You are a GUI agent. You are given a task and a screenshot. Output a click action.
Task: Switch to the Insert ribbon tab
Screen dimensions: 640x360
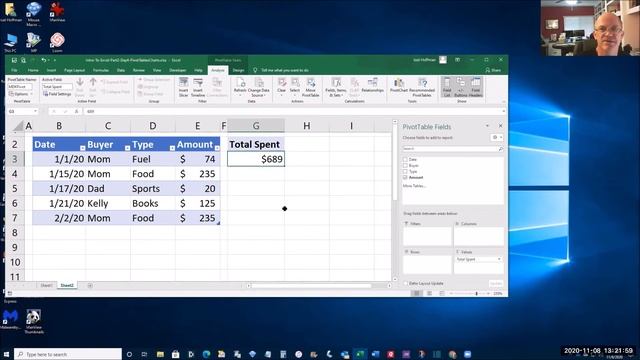pos(51,70)
